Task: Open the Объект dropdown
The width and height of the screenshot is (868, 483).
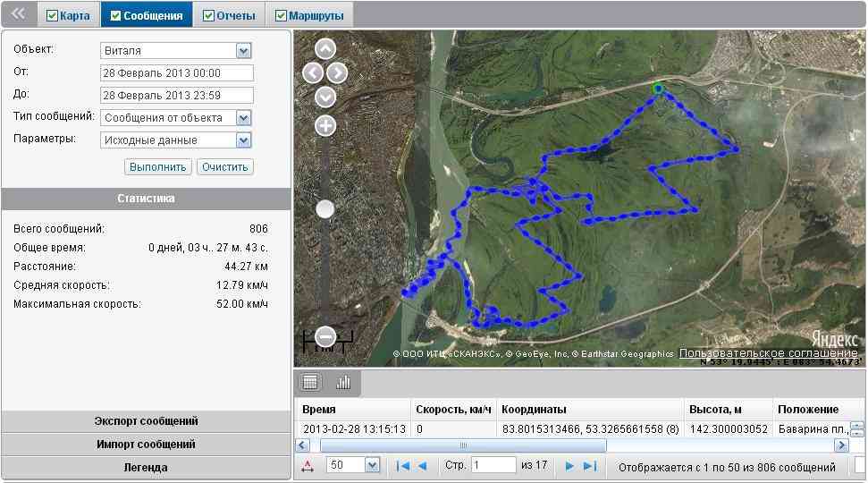Action: (243, 51)
